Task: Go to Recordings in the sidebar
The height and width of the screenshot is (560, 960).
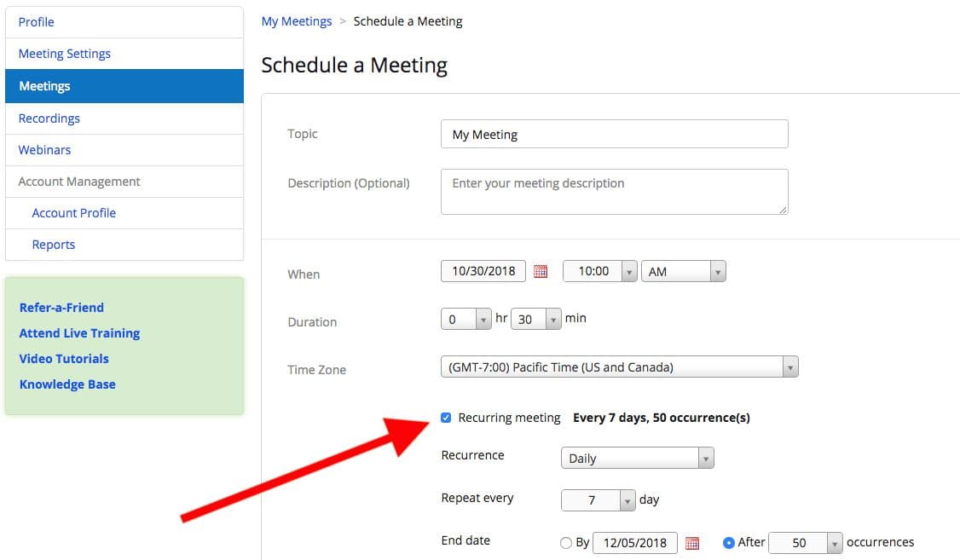Action: click(x=49, y=118)
